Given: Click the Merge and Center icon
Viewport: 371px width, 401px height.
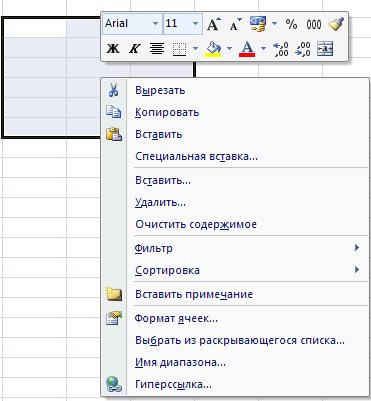Looking at the screenshot, I should (x=325, y=49).
